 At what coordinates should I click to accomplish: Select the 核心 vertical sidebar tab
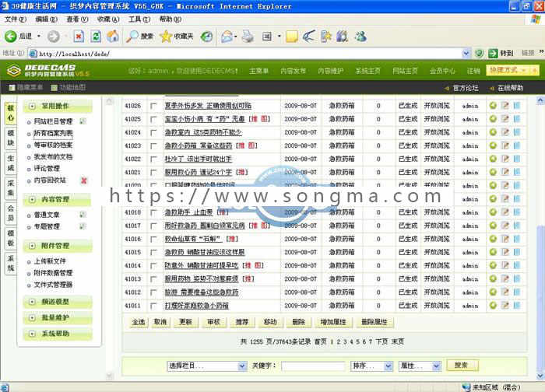point(11,113)
